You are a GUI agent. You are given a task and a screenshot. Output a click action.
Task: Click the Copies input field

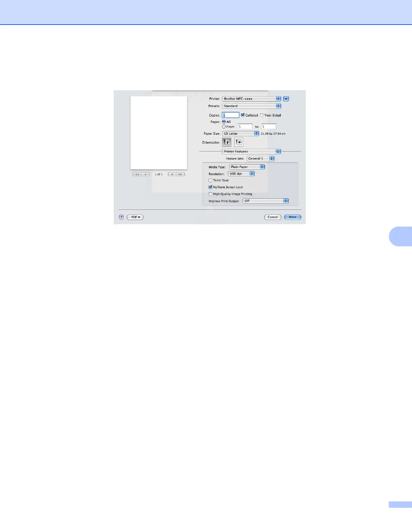click(x=231, y=115)
